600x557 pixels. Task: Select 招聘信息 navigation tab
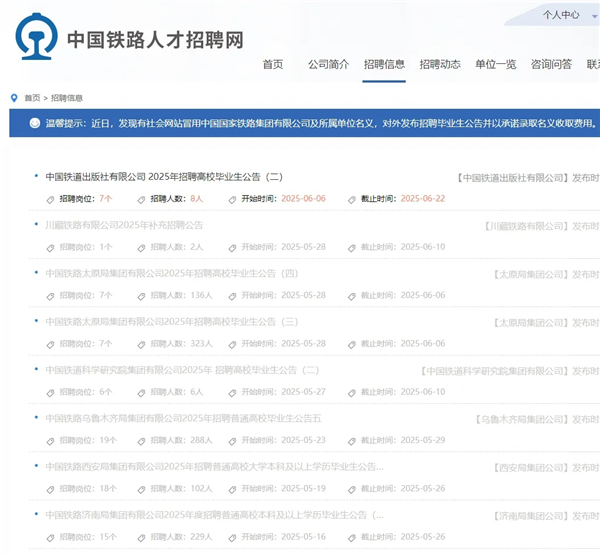384,64
